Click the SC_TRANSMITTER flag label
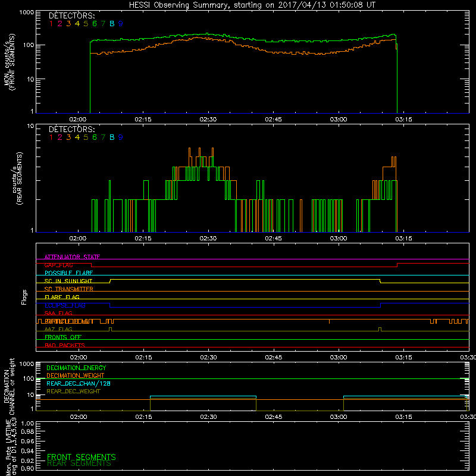 69,289
